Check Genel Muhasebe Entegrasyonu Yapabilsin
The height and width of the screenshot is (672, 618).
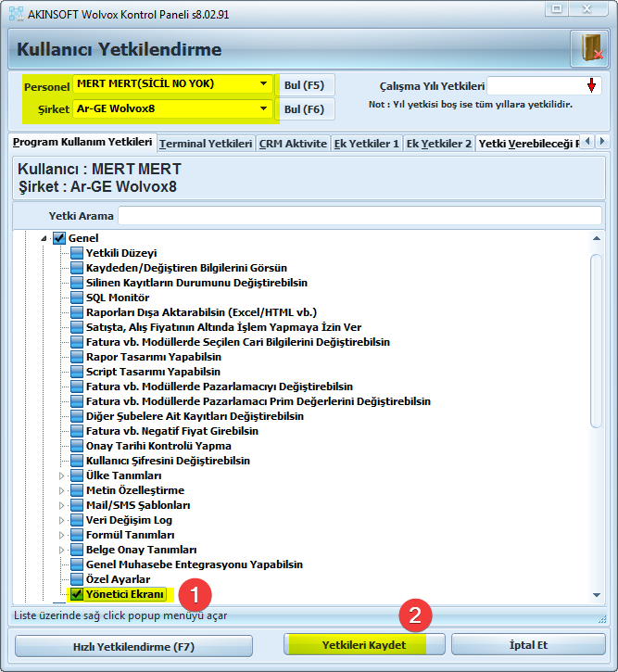coord(77,564)
